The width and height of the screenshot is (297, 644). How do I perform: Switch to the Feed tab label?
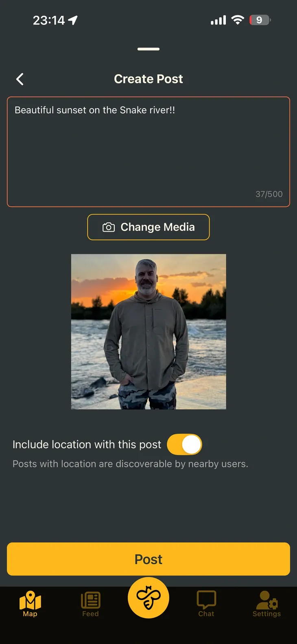(90, 613)
